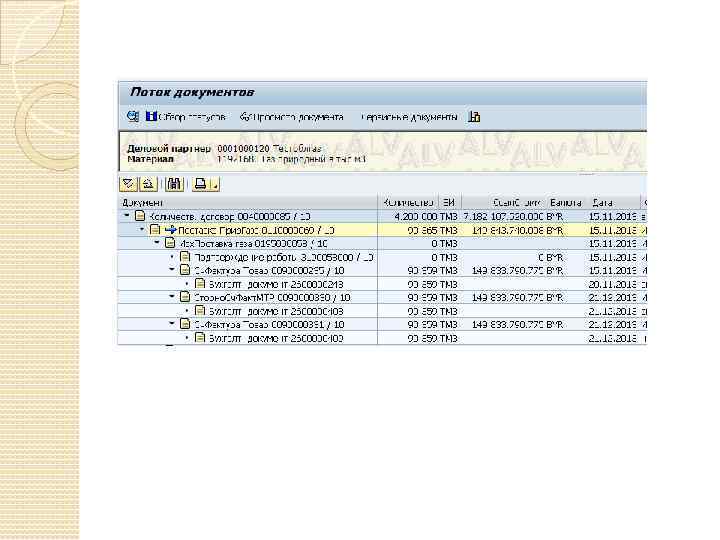Open Обзор статусов status overview

[x=192, y=117]
